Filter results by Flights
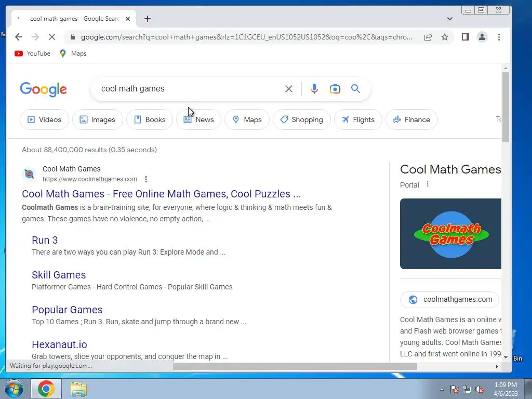The height and width of the screenshot is (399, 532). [x=358, y=119]
